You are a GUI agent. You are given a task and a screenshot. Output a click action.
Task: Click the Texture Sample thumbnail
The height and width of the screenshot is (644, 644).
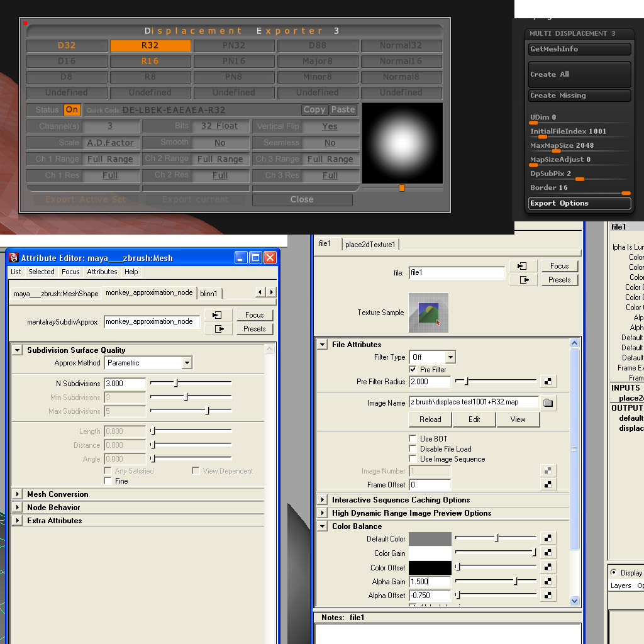pos(428,313)
